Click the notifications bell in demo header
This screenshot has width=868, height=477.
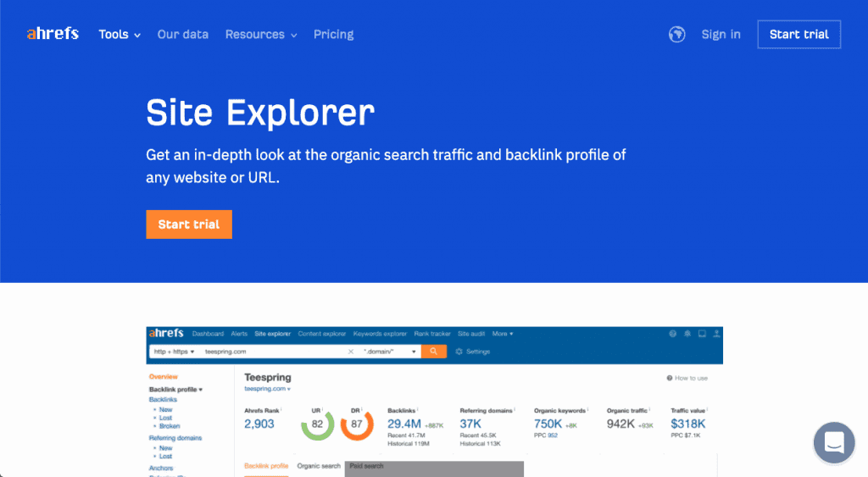pos(687,334)
